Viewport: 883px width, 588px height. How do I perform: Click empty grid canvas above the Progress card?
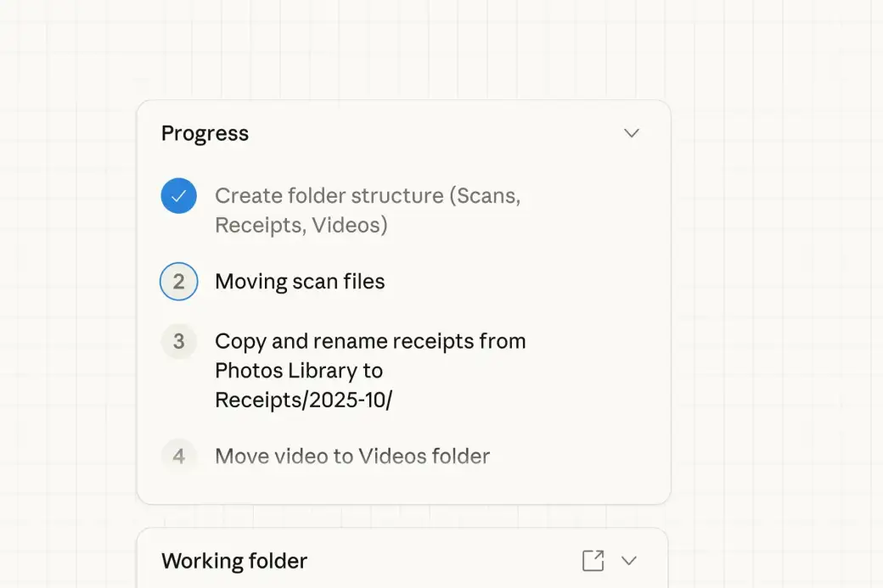coord(403,51)
